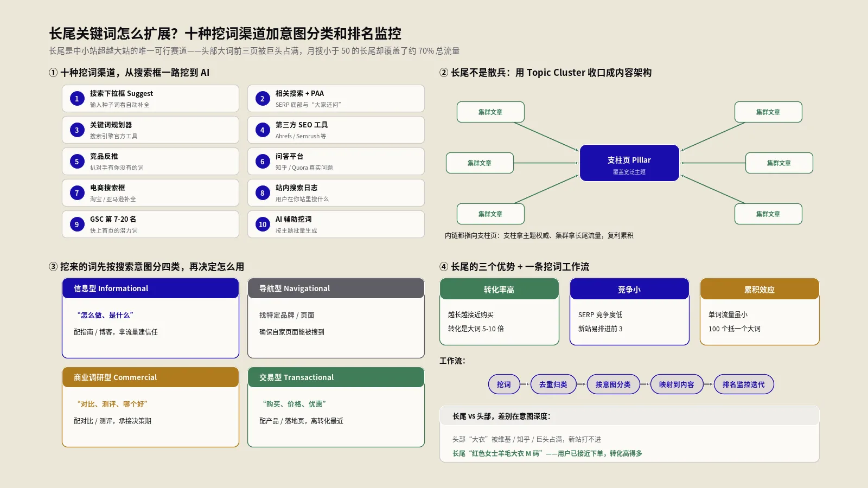Click the text 100 个抵一个大词
Screen dimensions: 868x488
click(x=735, y=329)
